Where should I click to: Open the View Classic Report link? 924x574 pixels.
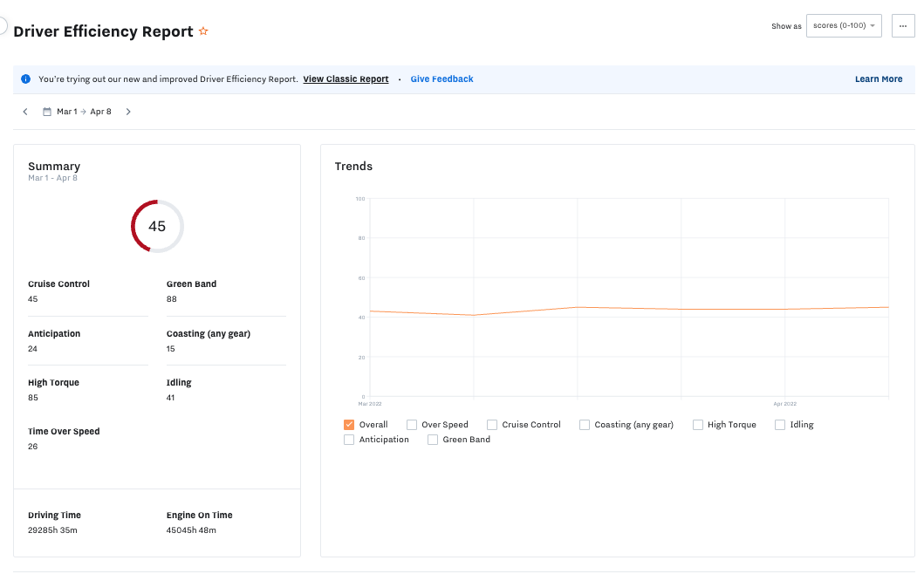(346, 79)
